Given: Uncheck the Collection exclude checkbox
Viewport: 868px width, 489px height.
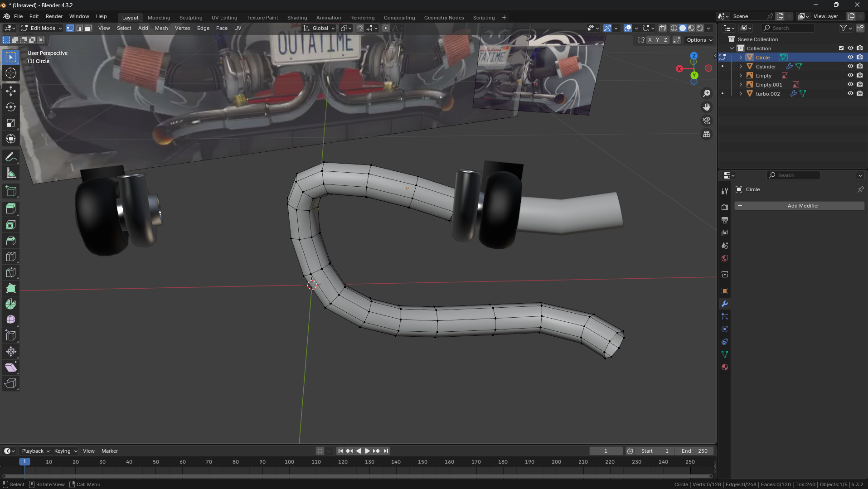Looking at the screenshot, I should (841, 48).
